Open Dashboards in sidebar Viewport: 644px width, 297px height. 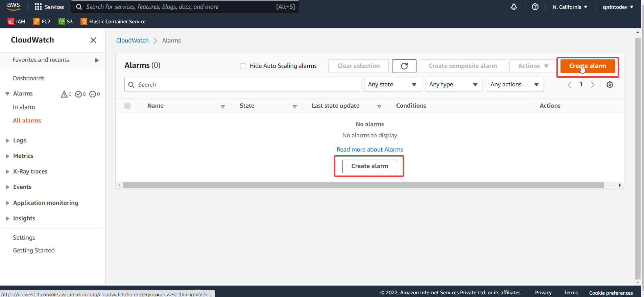pyautogui.click(x=29, y=78)
